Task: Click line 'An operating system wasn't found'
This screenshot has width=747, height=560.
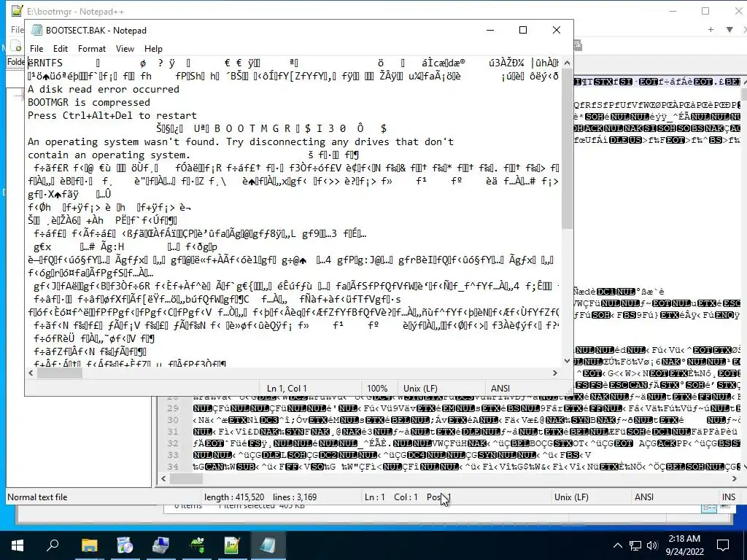Action: coord(241,141)
